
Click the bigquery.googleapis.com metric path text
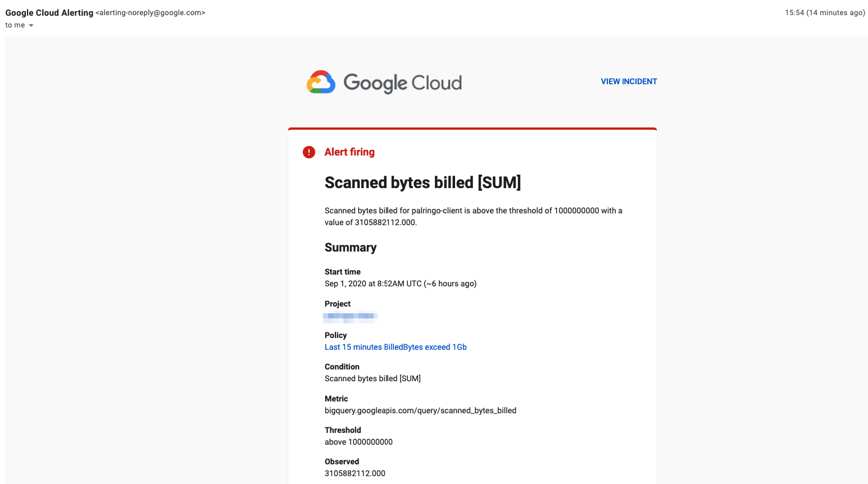click(420, 410)
